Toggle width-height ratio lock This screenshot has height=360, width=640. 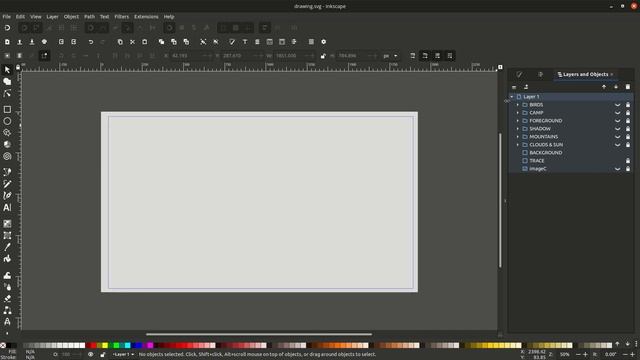(x=323, y=56)
